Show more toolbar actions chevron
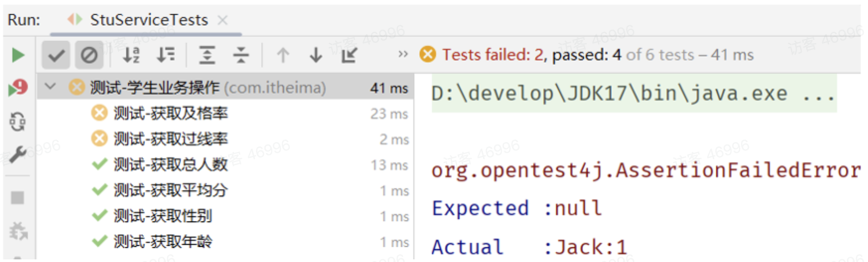Screen dimensions: 868x262 (403, 54)
